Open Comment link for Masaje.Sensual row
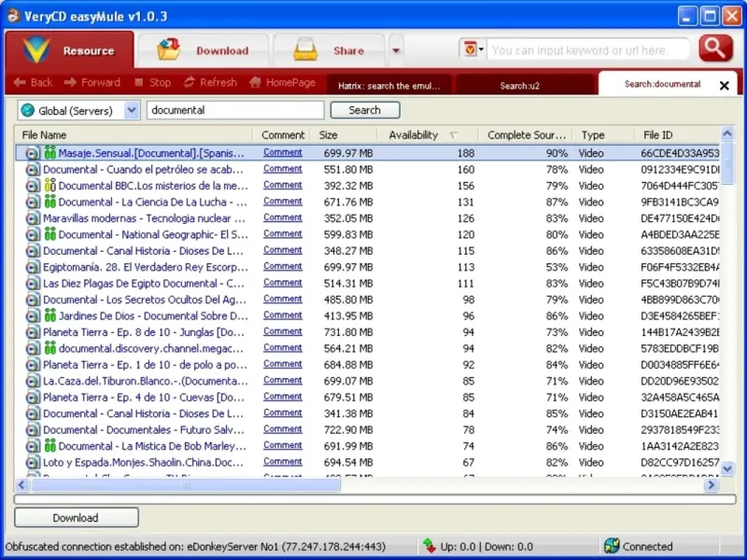Image resolution: width=747 pixels, height=560 pixels. tap(283, 152)
